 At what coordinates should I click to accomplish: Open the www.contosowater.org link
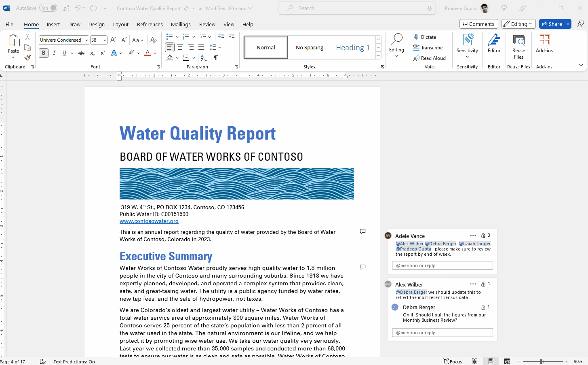[149, 221]
